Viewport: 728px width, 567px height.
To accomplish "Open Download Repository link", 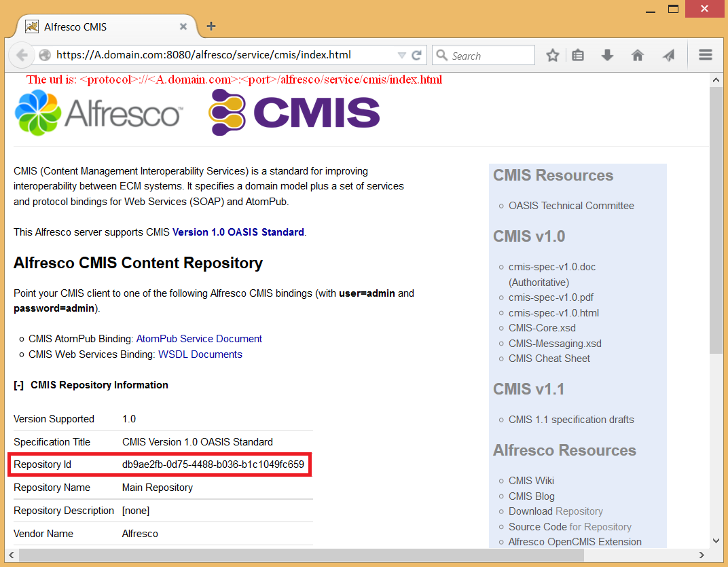I will pos(556,511).
